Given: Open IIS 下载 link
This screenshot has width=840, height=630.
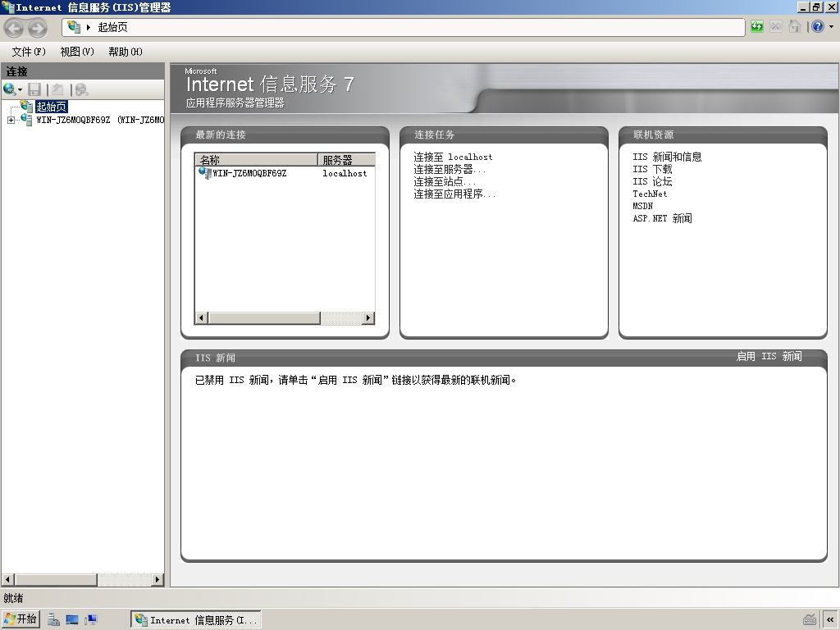Looking at the screenshot, I should [652, 169].
